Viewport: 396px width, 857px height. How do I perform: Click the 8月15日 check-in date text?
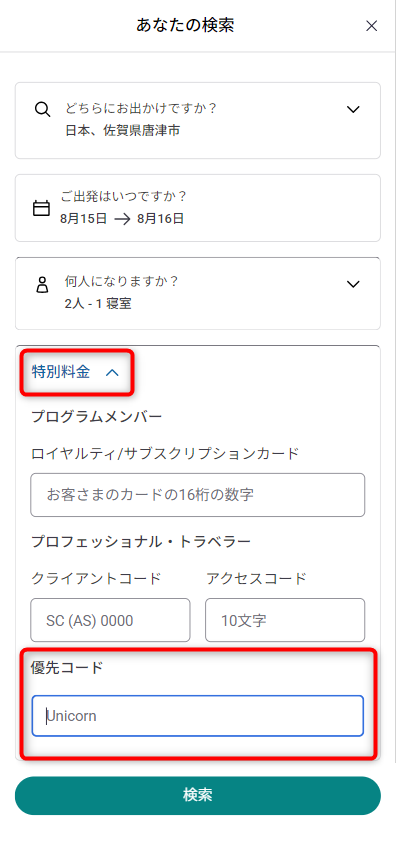coord(84,219)
